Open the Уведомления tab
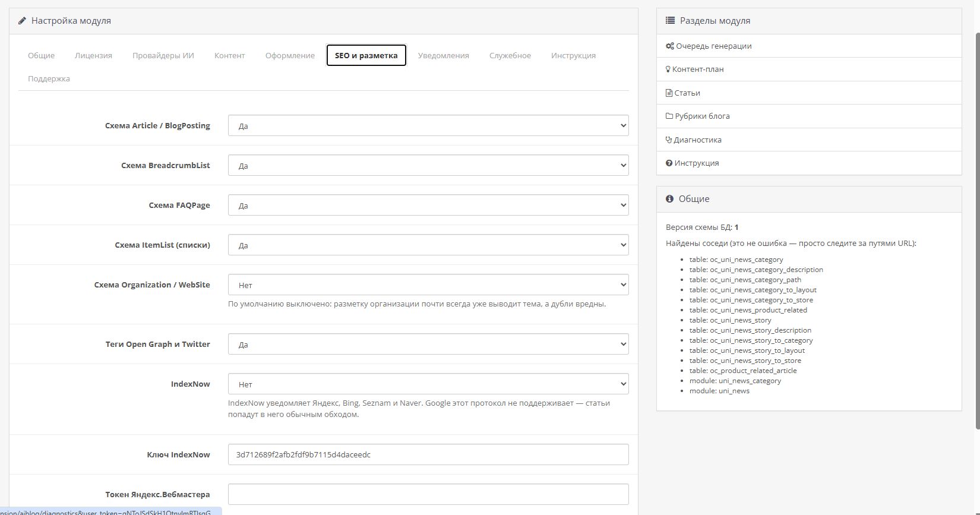Viewport: 980px width, 515px height. [x=444, y=55]
